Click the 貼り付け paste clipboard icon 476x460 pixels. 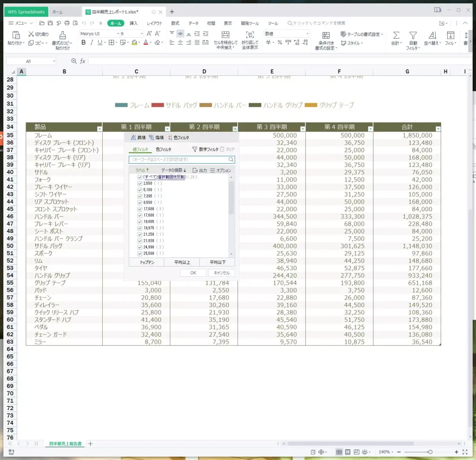[x=16, y=35]
